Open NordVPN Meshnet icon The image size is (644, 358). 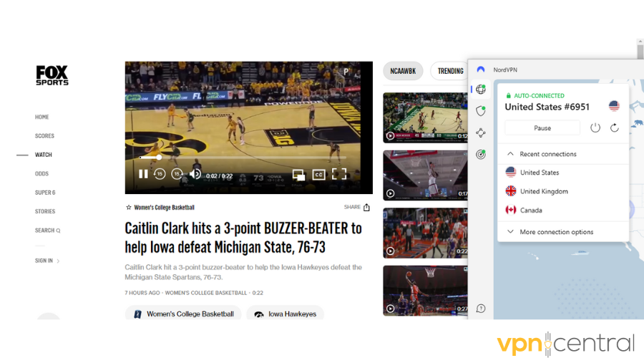coord(481,132)
